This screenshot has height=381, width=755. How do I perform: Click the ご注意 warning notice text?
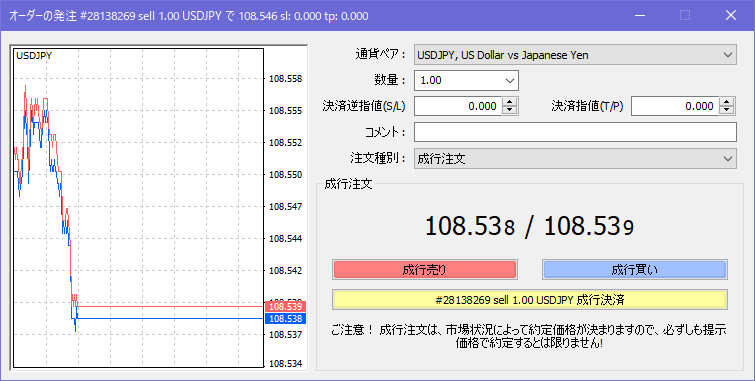pos(529,336)
